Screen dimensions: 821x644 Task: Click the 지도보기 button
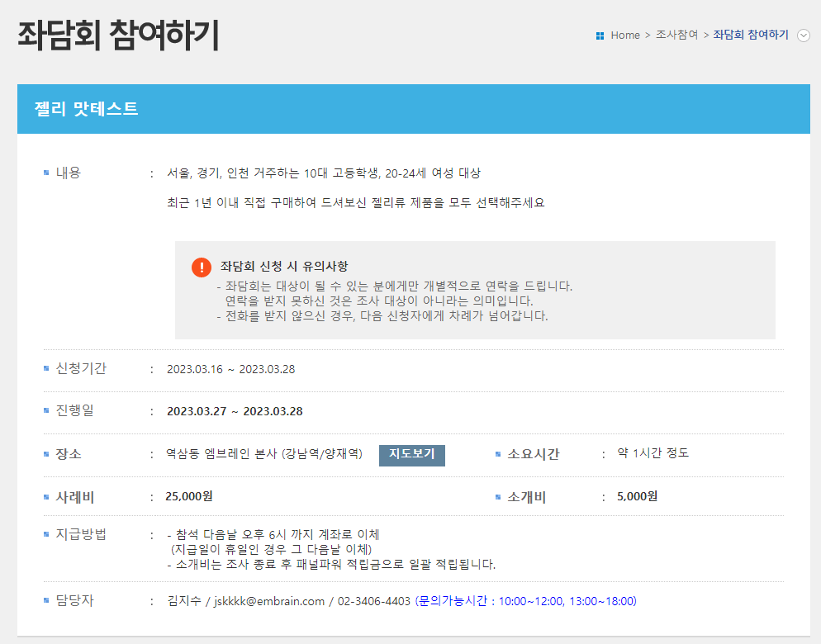click(x=411, y=455)
